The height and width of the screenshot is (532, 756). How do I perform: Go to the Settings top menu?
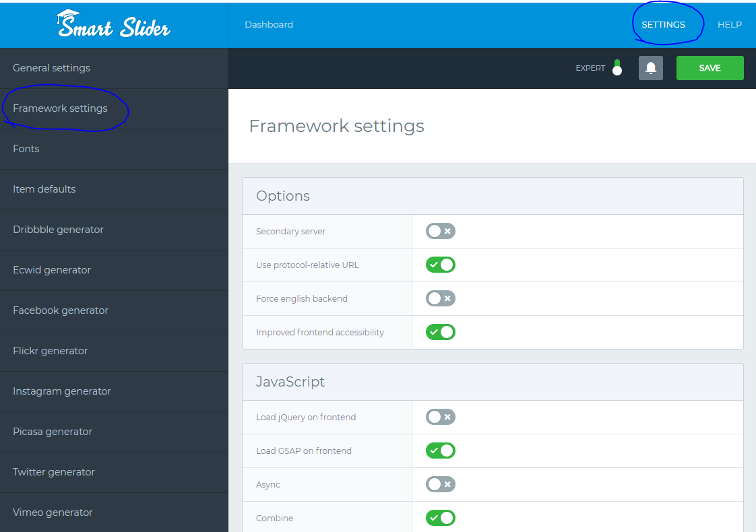point(663,24)
